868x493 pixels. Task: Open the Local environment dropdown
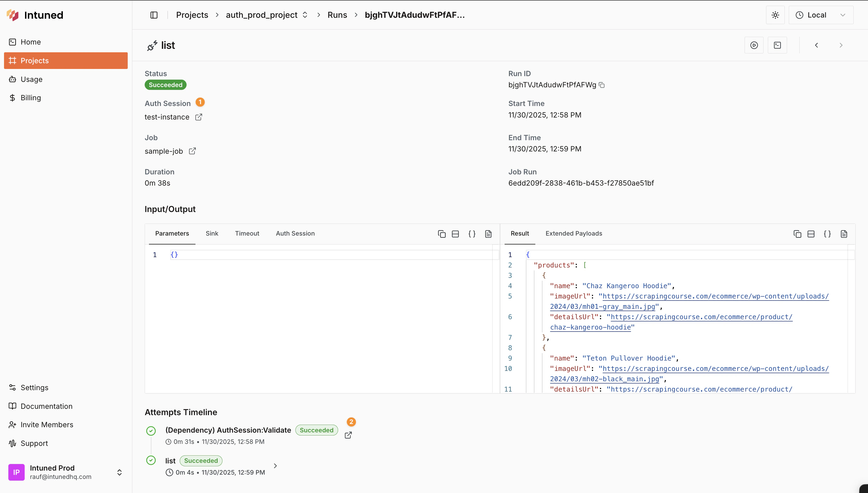click(x=821, y=15)
